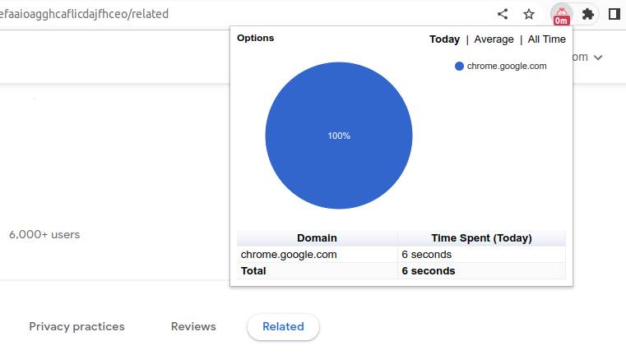626x364 pixels.
Task: Open the Extensions puzzle piece menu
Action: pos(587,14)
